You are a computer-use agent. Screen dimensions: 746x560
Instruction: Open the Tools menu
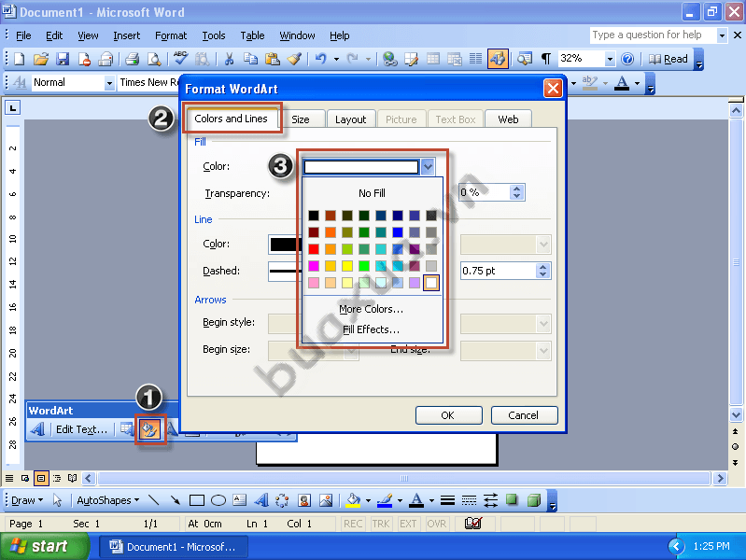coord(214,35)
